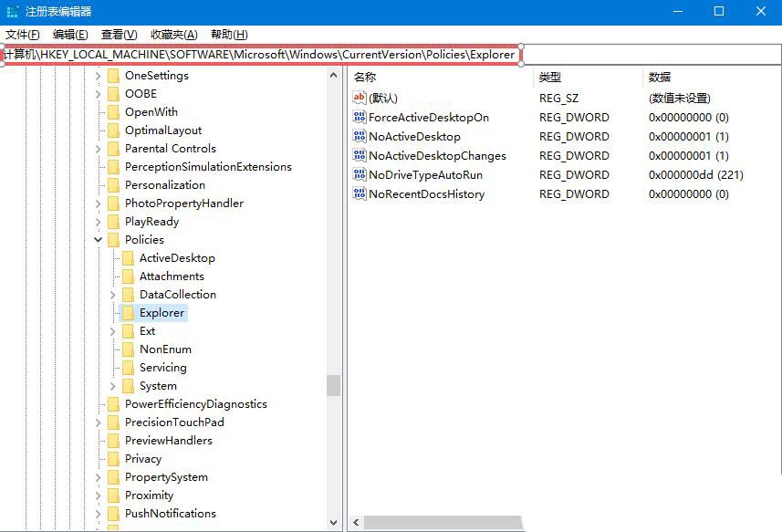Expand the PushNotifications key

[98, 513]
